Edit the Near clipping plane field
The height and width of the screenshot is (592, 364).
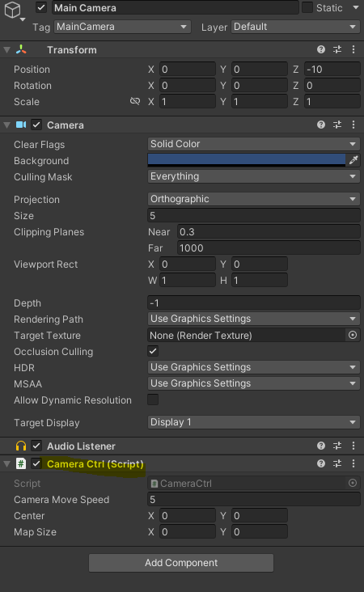(269, 232)
